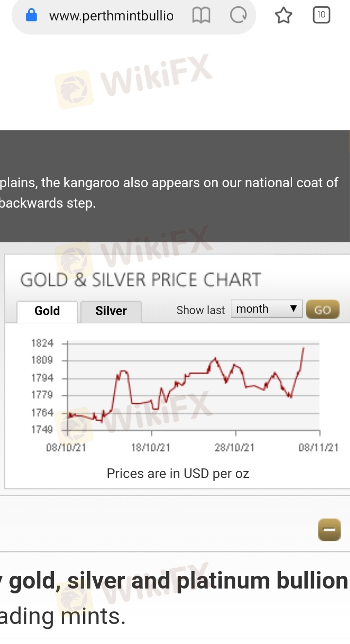350x644 pixels.
Task: Bookmark this page with the star icon
Action: [x=284, y=16]
